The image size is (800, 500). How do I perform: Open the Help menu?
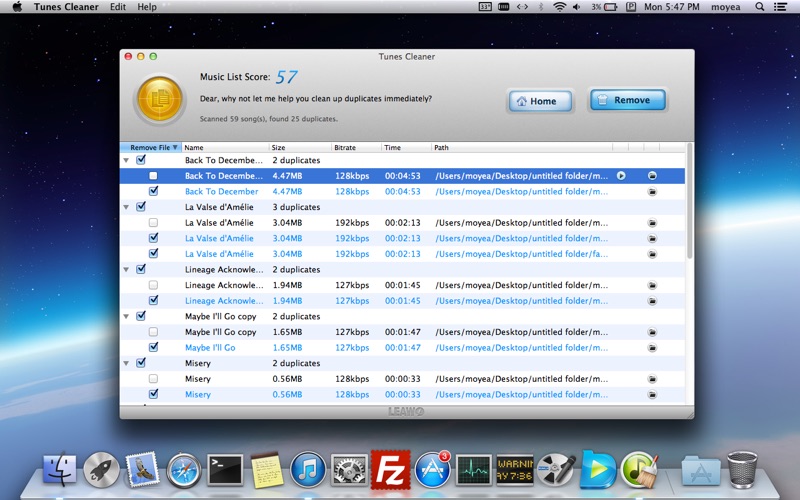pos(147,7)
